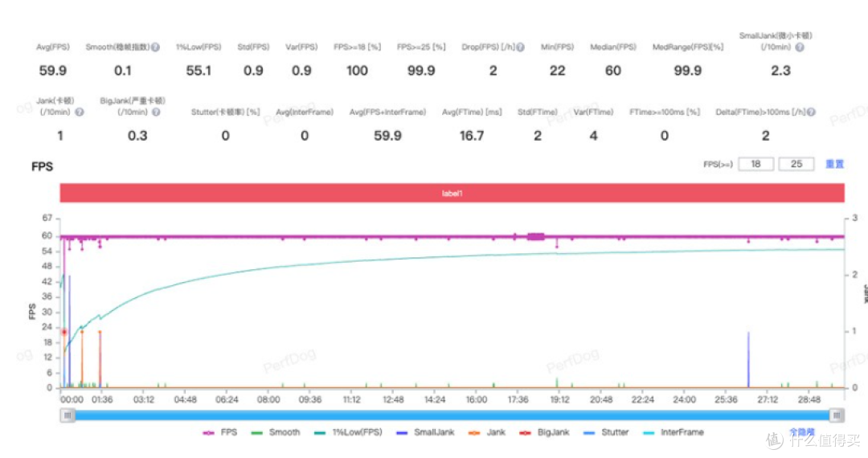Screen dimensions: 868x458
Task: Click the 19:12 time axis label
Action: point(559,399)
